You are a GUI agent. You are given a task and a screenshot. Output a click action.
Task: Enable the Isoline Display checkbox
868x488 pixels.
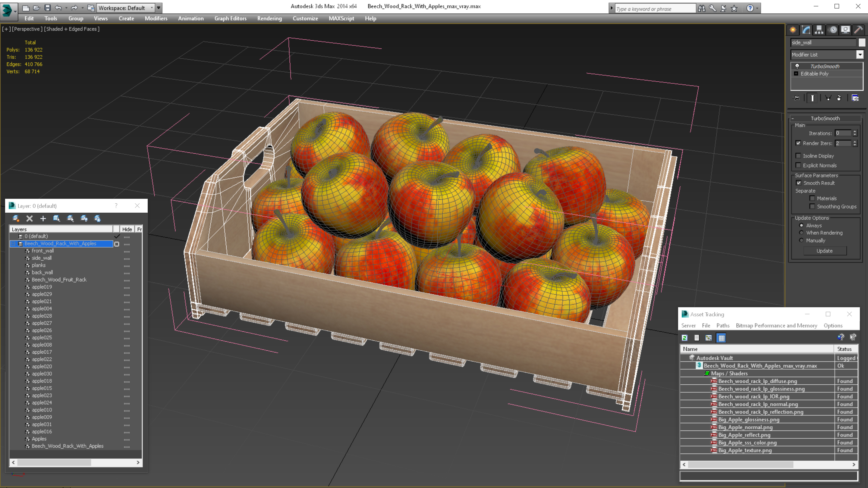[798, 156]
